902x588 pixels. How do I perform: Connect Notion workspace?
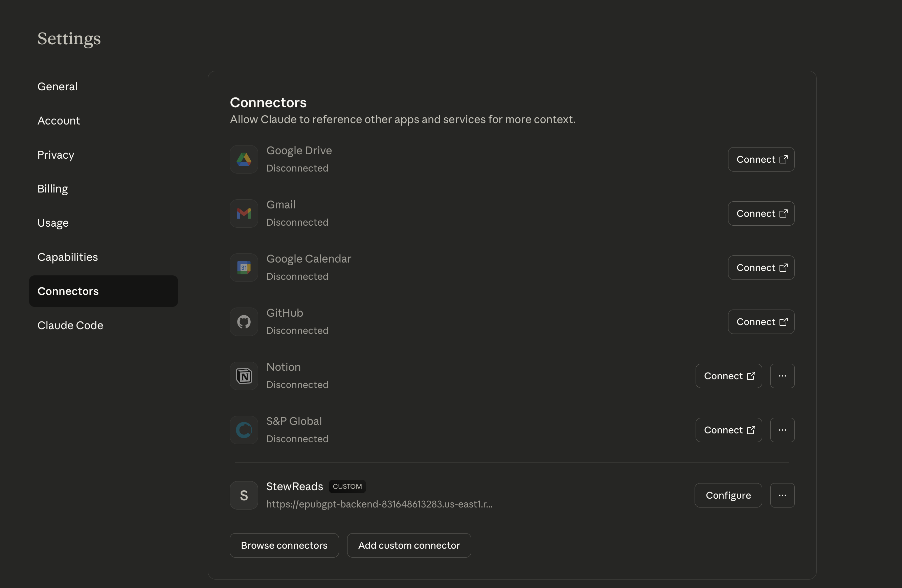(x=729, y=376)
